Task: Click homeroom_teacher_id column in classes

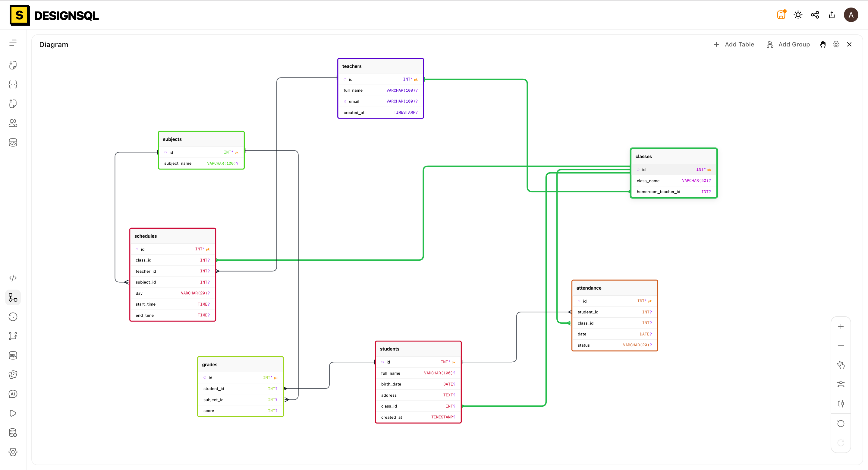Action: pyautogui.click(x=674, y=192)
